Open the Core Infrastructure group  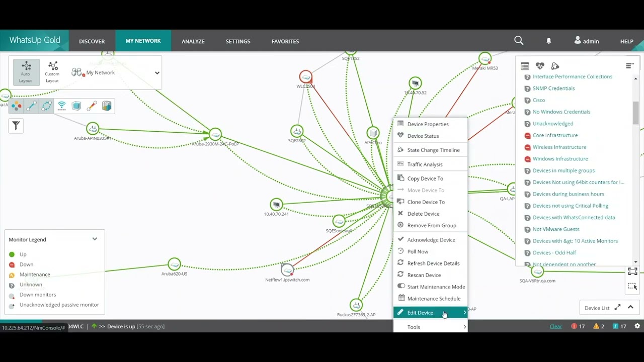[x=555, y=135]
